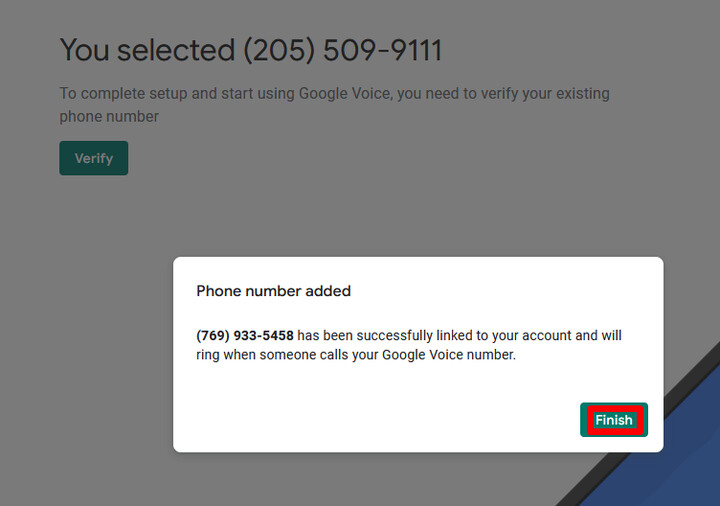Click the 'has been' words after linked number
Screen dimensions: 720x506
coord(325,336)
